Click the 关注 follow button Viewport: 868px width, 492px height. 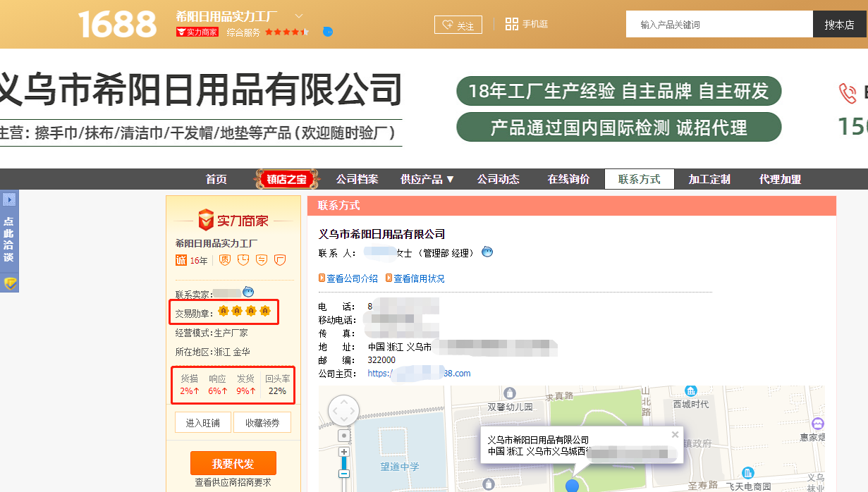(x=458, y=25)
